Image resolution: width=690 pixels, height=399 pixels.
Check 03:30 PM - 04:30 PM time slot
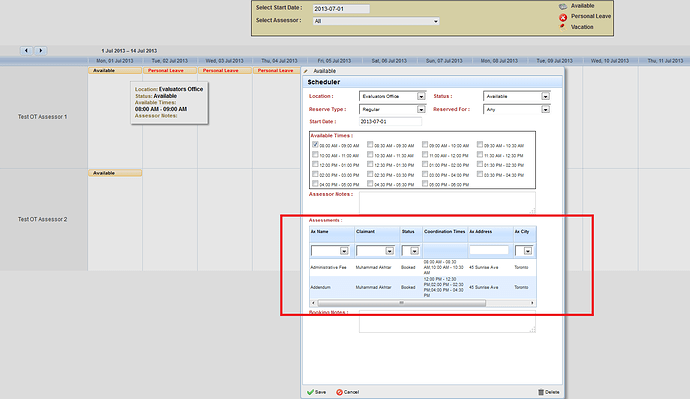point(480,174)
